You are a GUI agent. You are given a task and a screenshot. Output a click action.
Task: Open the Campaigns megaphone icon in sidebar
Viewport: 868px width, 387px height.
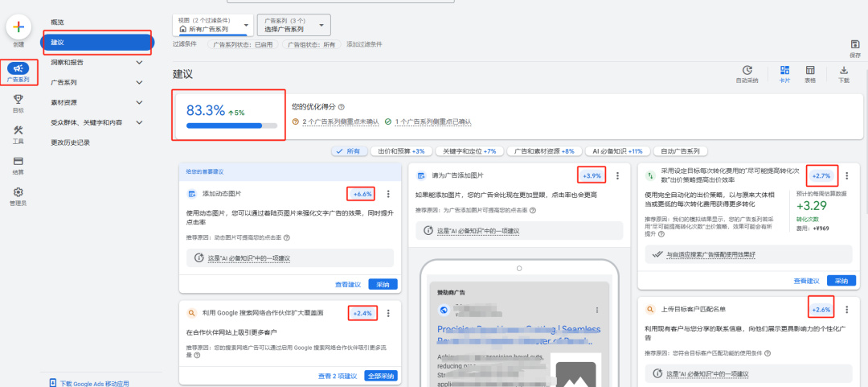click(18, 68)
